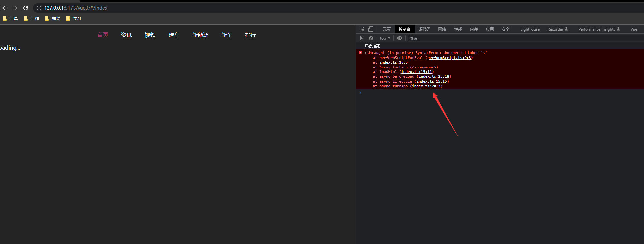Open index.ts:15:11 loadHtml source link

click(416, 72)
